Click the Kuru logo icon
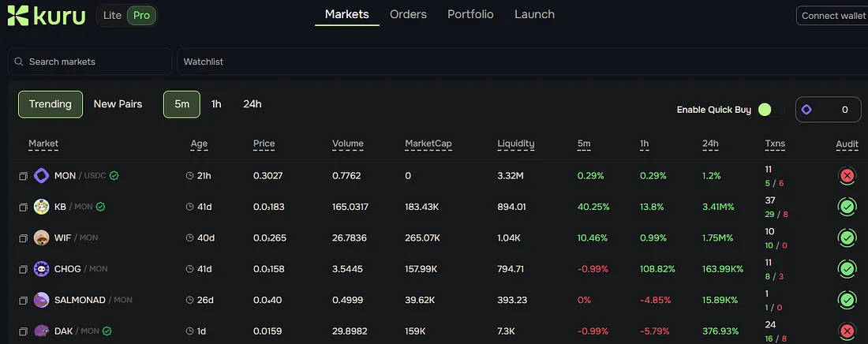This screenshot has height=344, width=868. click(17, 16)
